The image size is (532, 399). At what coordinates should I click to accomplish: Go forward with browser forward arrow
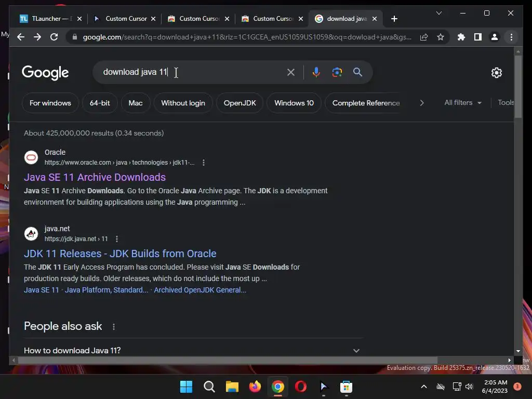[37, 37]
